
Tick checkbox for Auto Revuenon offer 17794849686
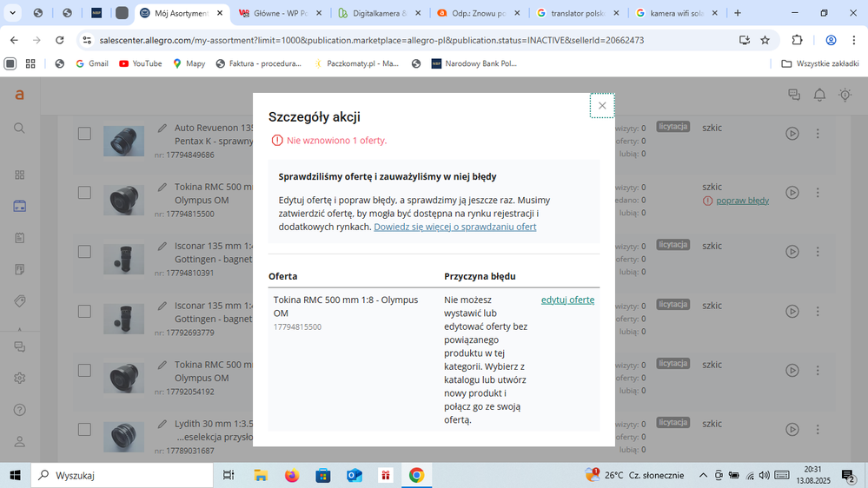(84, 134)
